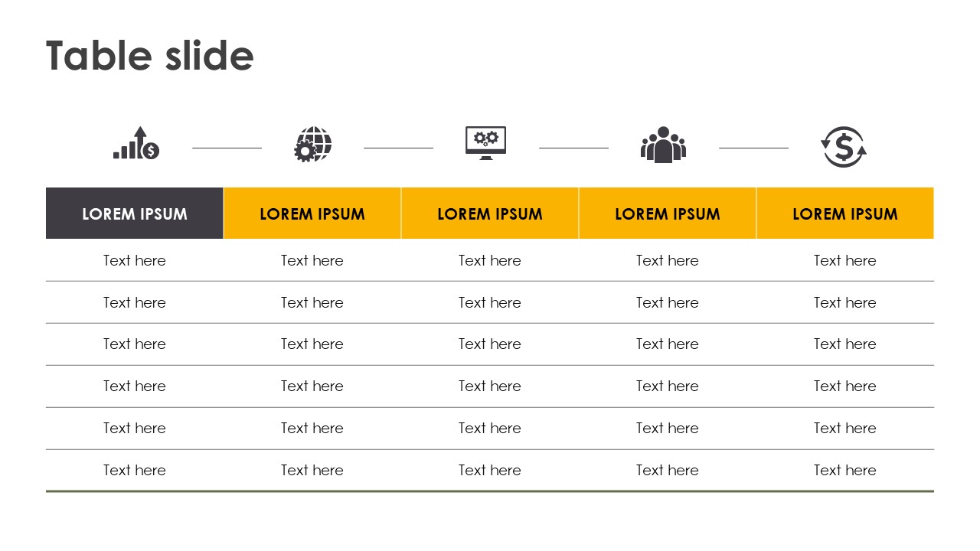Select the middle LOREM IPSUM header cell
Viewport: 980px width, 551px height.
point(490,214)
